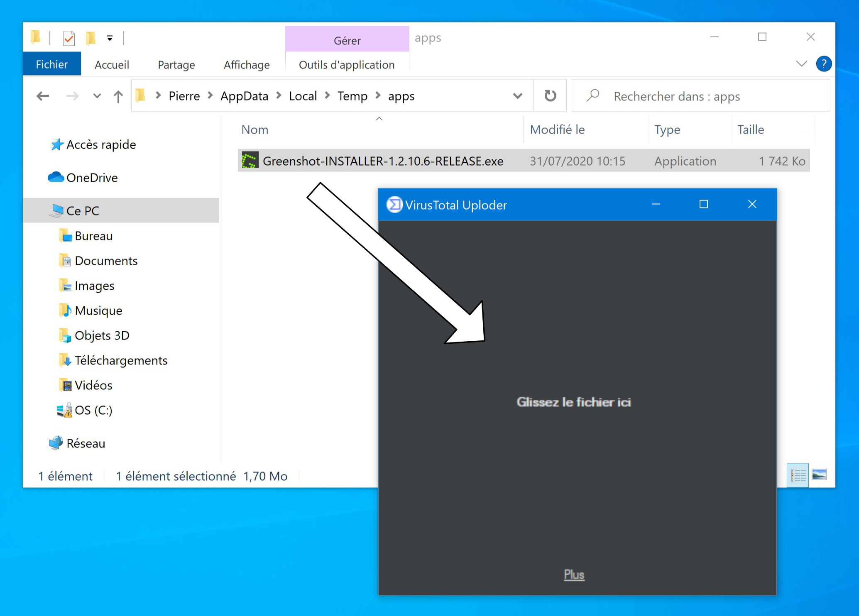The image size is (859, 616).
Task: Open recent locations dropdown chevron
Action: 97,96
